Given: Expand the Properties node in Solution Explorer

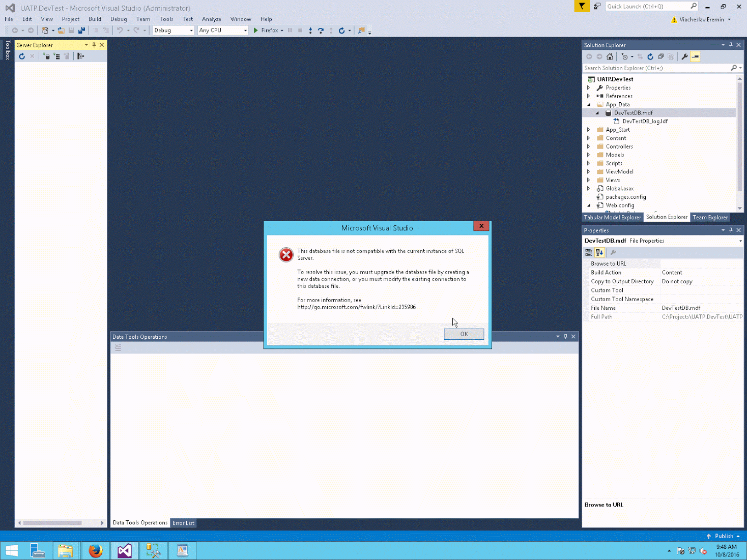Looking at the screenshot, I should (589, 88).
